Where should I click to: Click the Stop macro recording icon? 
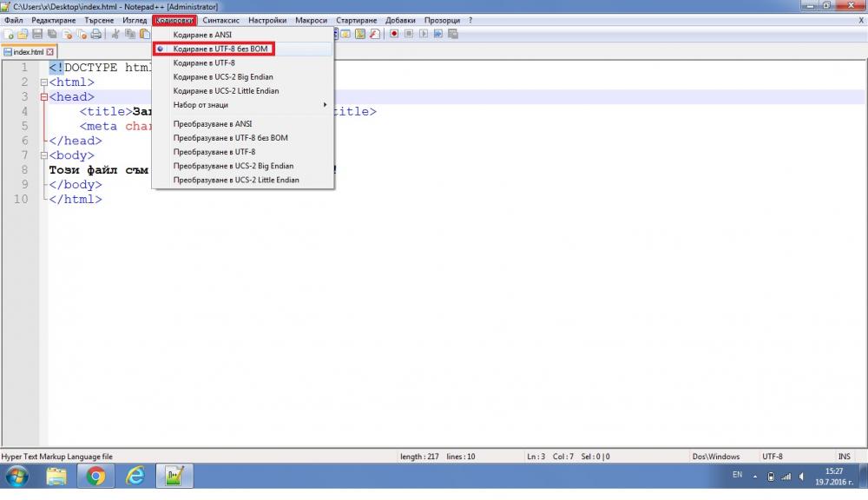[409, 34]
